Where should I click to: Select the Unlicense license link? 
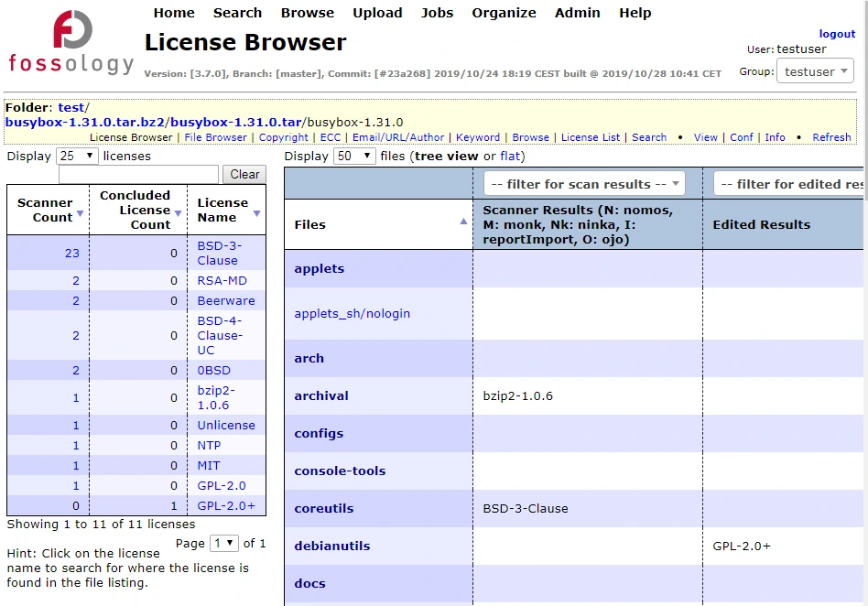pyautogui.click(x=226, y=425)
